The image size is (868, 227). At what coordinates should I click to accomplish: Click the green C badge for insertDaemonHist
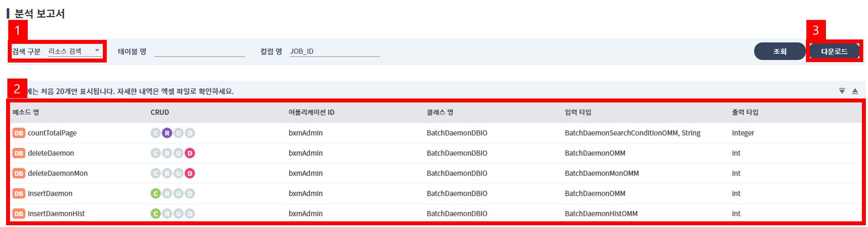(155, 214)
